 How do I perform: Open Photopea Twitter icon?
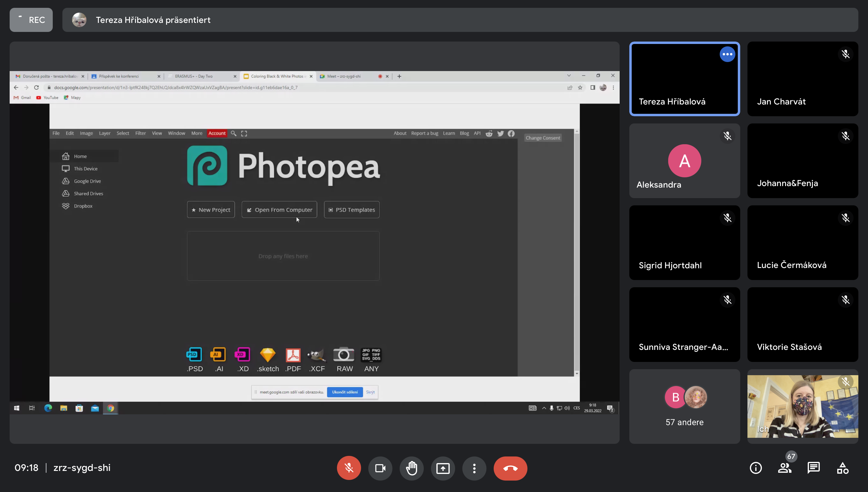coord(500,133)
